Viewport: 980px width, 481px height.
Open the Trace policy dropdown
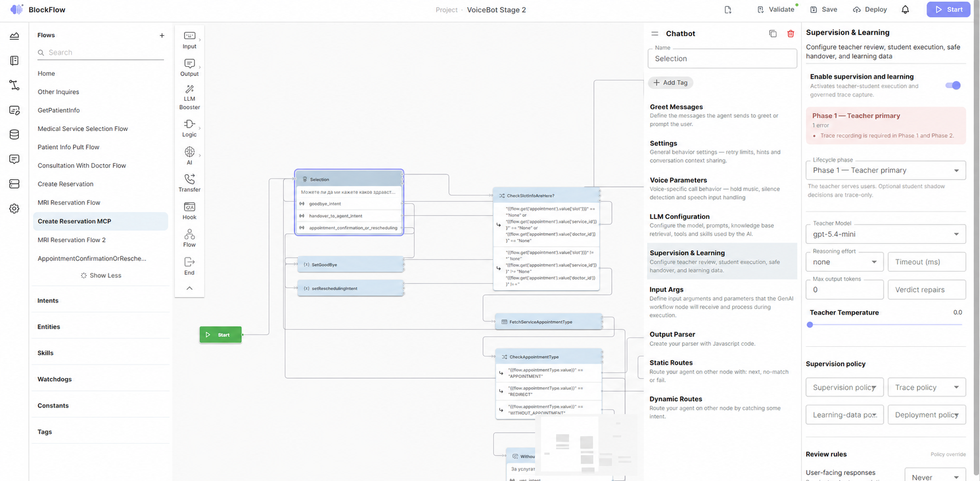[x=926, y=387]
